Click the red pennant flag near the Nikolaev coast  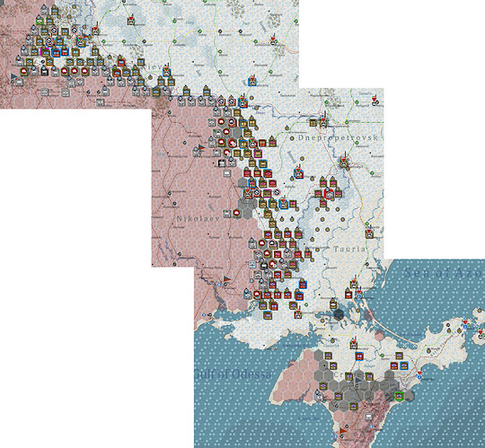[226, 279]
